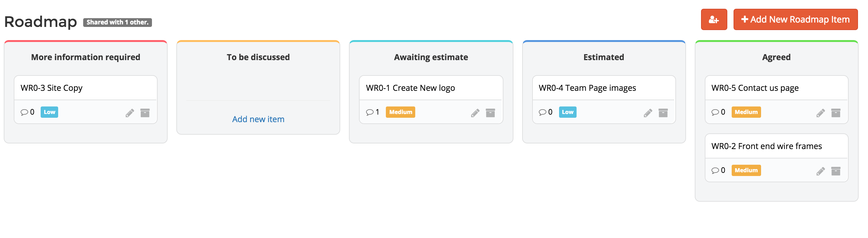Open comments on WR0-1 Create New logo
This screenshot has width=868, height=238.
coord(372,112)
